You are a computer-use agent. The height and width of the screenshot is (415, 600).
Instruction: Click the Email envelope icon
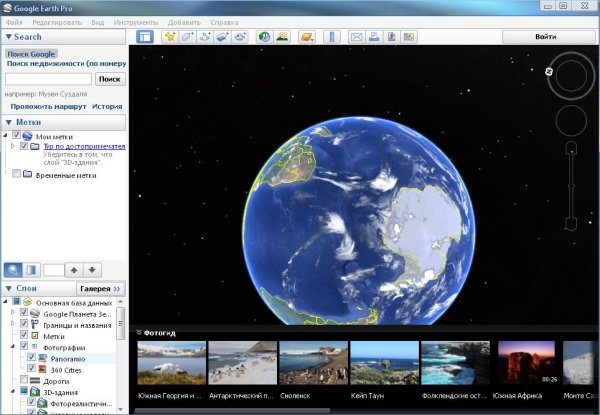356,37
